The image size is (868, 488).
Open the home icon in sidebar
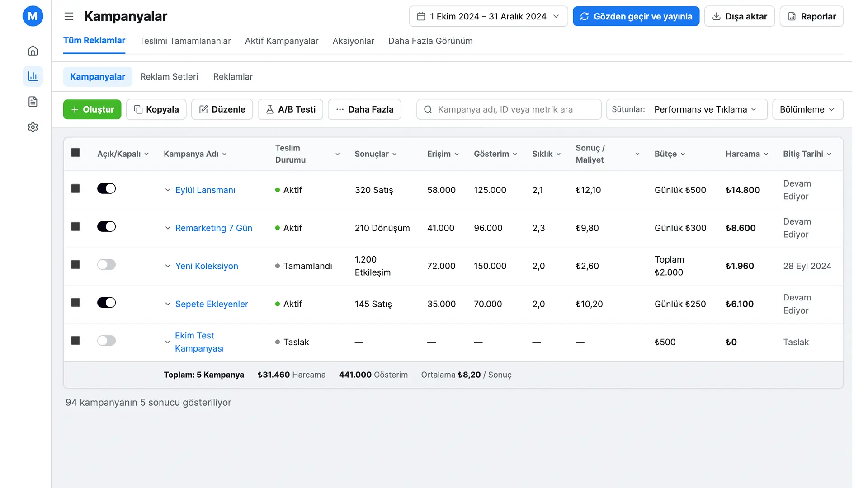click(33, 51)
